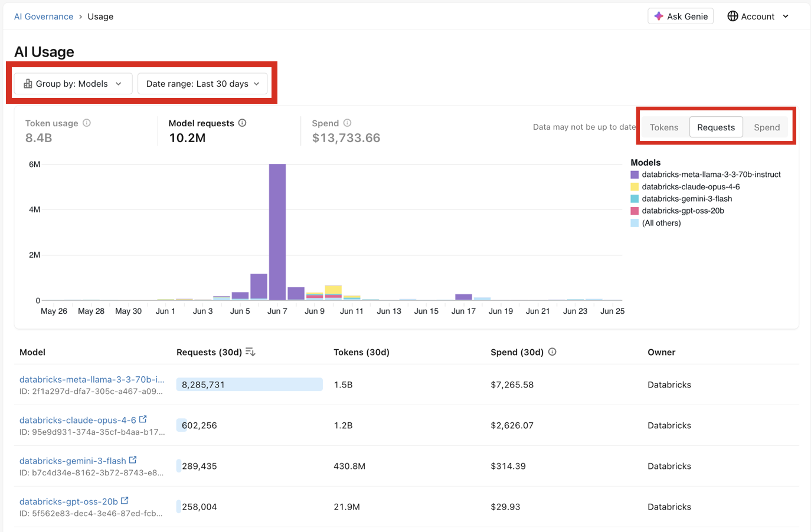Viewport: 811px width, 532px height.
Task: Click the Model column header
Action: click(x=32, y=352)
